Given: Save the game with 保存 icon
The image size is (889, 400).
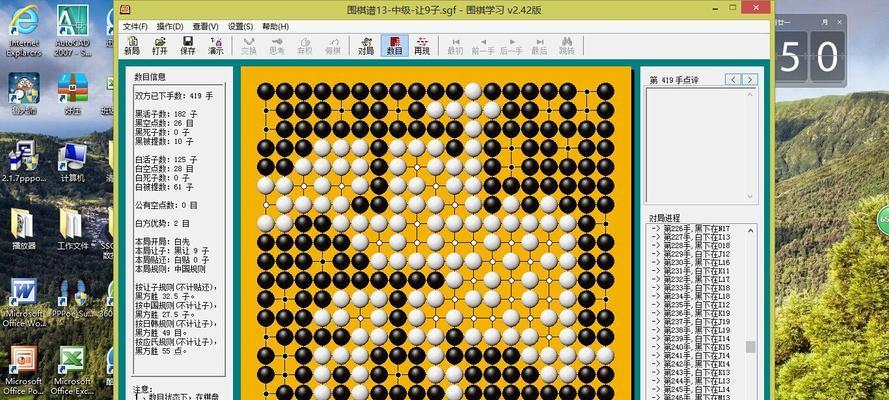Looking at the screenshot, I should click(188, 45).
